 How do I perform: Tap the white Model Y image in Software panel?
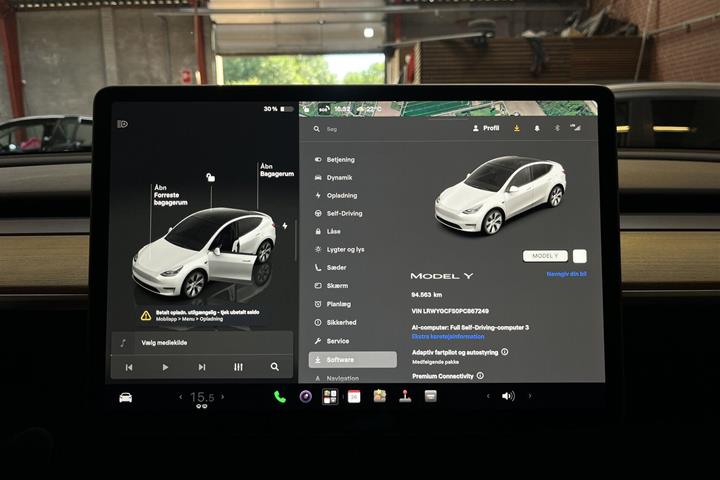click(x=501, y=195)
